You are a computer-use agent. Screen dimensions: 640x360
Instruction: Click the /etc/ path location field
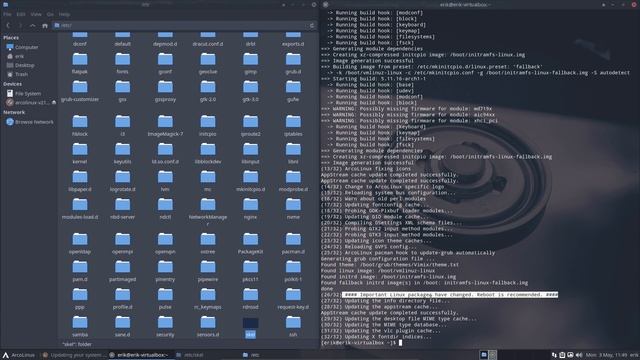[180, 25]
